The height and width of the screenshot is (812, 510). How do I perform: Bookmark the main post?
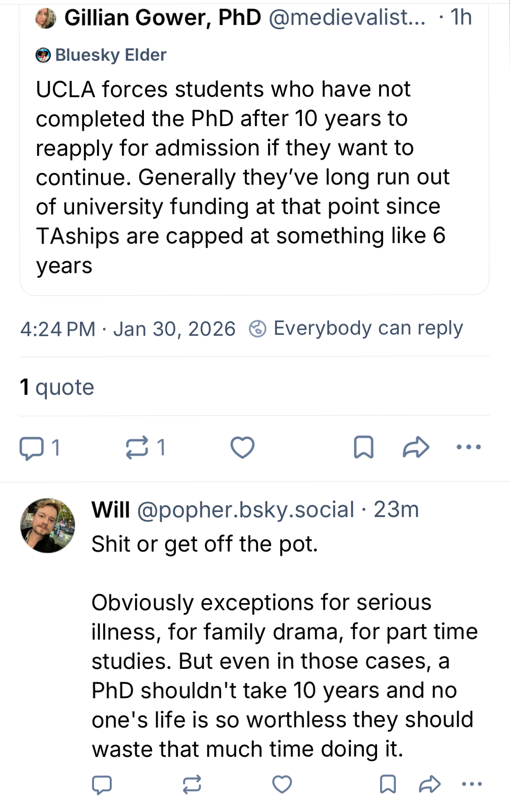tap(363, 447)
